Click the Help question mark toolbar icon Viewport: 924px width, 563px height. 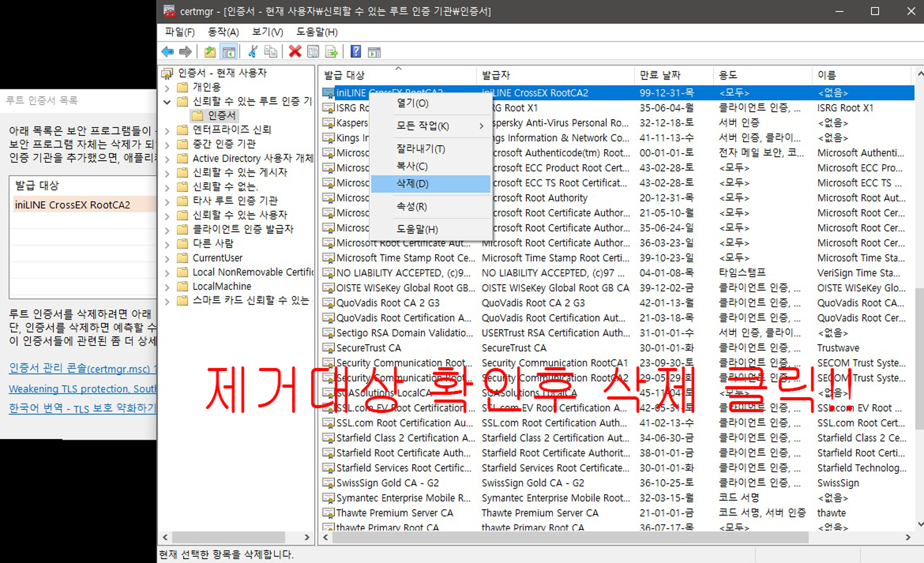click(356, 52)
